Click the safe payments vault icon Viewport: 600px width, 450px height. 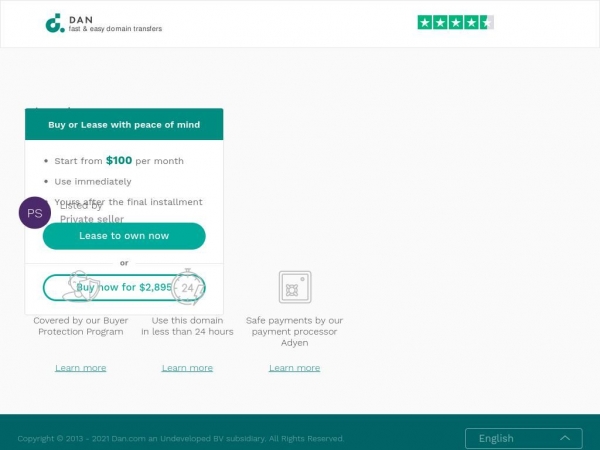click(x=295, y=287)
